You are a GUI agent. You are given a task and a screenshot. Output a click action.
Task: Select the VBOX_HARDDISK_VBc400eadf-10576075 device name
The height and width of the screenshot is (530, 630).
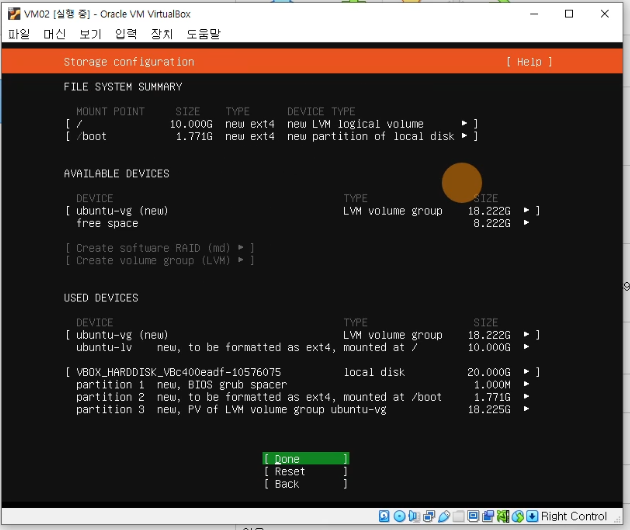178,372
